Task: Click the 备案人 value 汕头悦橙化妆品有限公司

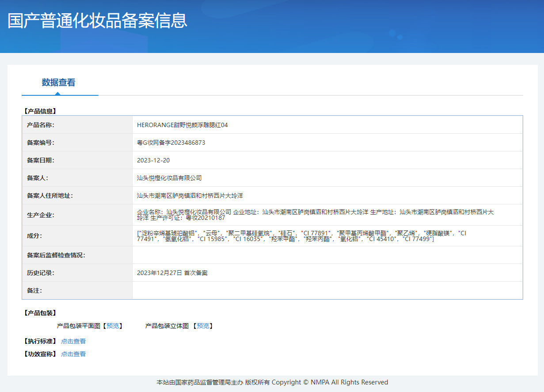Action: (169, 178)
